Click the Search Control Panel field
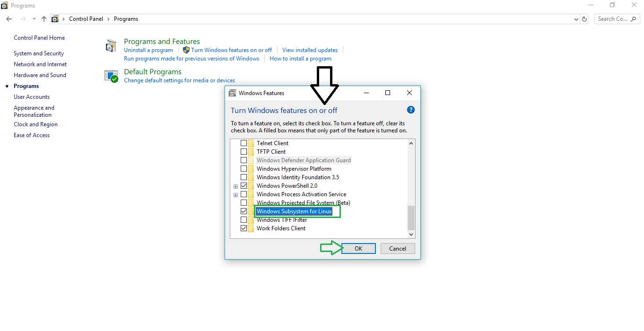Screen dimensions: 644x331 point(618,19)
